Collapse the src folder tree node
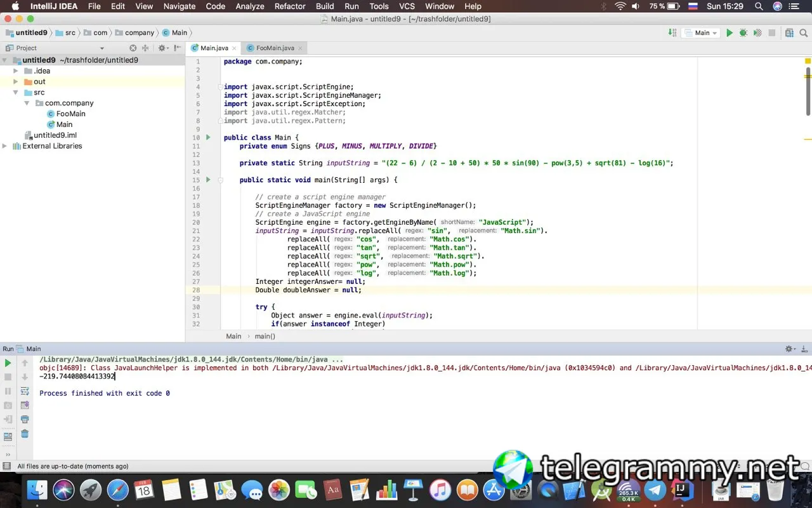This screenshot has height=508, width=812. (16, 93)
